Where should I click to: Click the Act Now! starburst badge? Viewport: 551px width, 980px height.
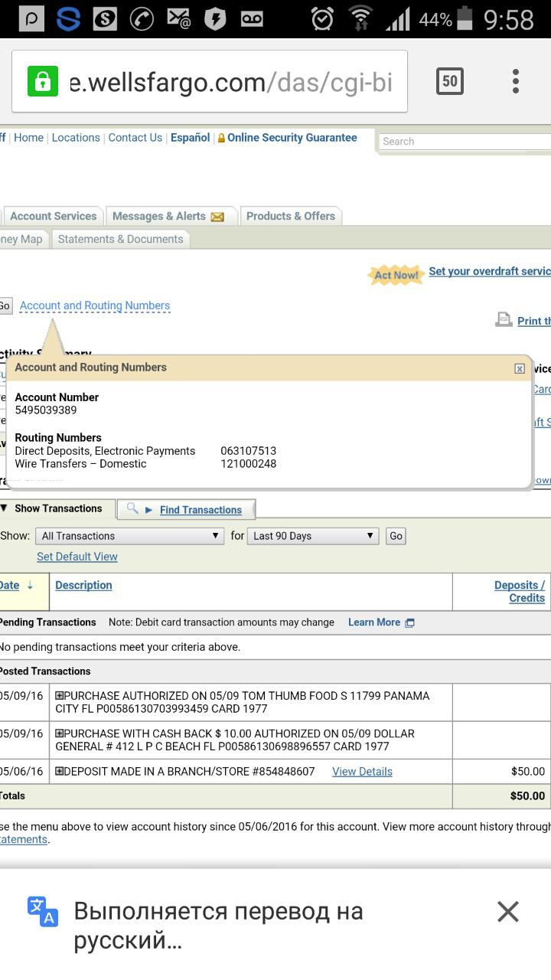click(396, 274)
